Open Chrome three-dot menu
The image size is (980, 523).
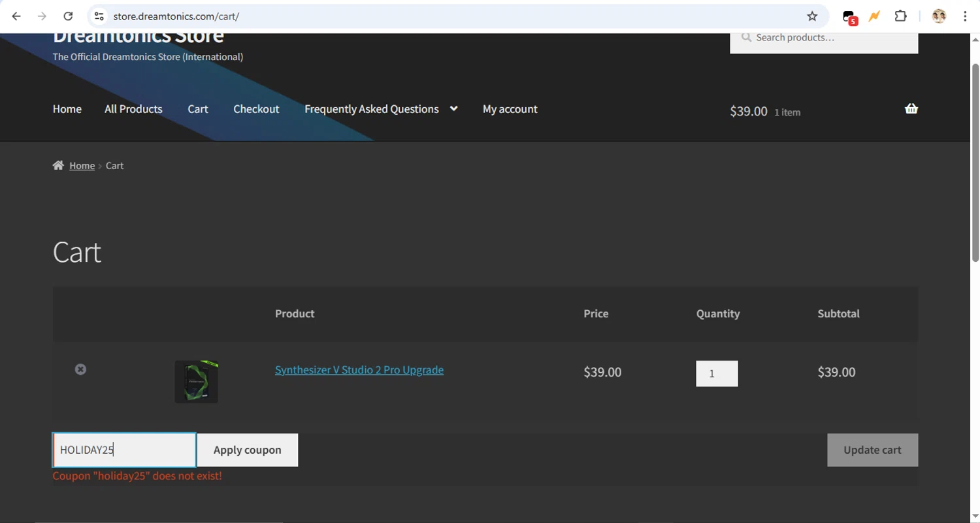(965, 16)
